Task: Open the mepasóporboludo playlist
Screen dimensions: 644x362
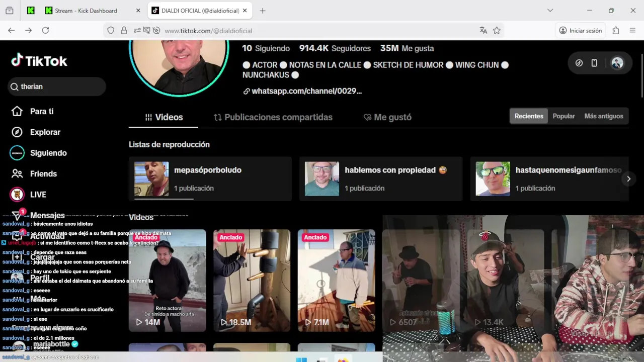Action: coord(210,179)
